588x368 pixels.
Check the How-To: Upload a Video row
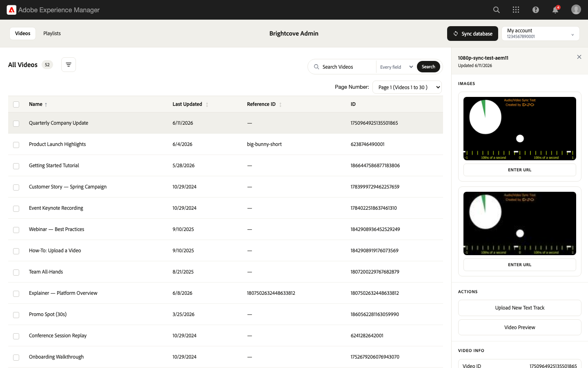point(16,251)
